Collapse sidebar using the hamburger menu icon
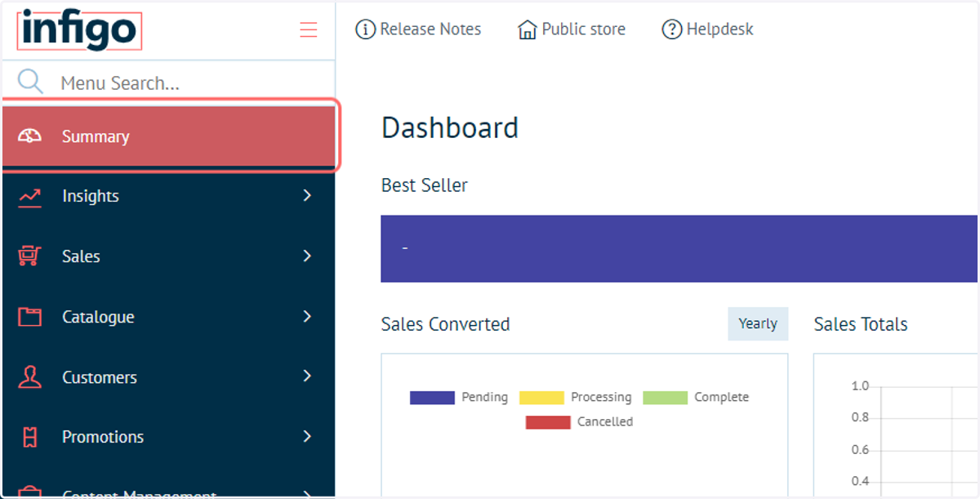The image size is (980, 499). (308, 30)
